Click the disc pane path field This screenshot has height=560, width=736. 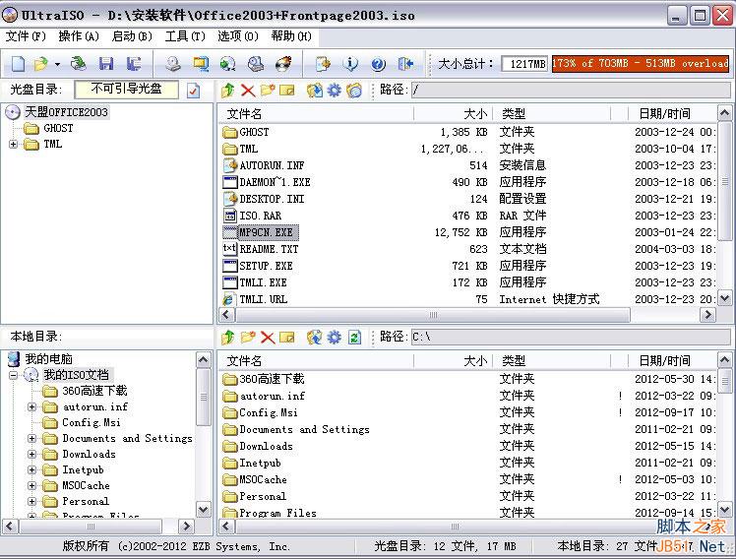tap(571, 90)
